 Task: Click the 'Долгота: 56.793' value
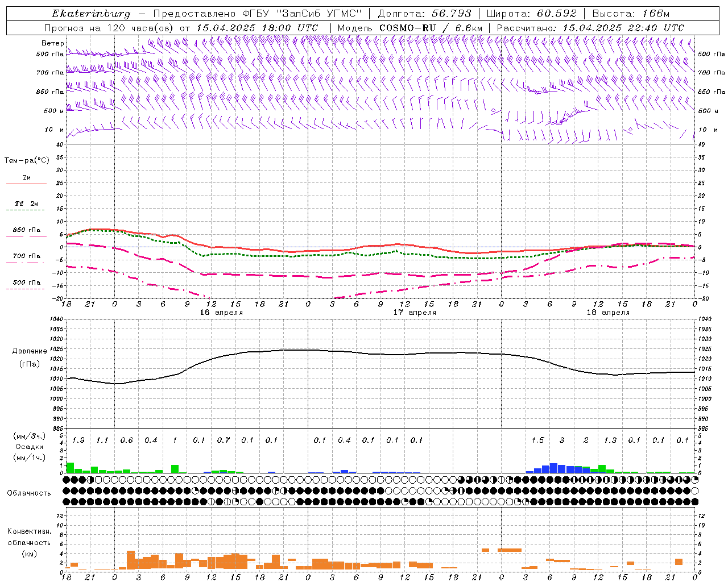click(424, 14)
